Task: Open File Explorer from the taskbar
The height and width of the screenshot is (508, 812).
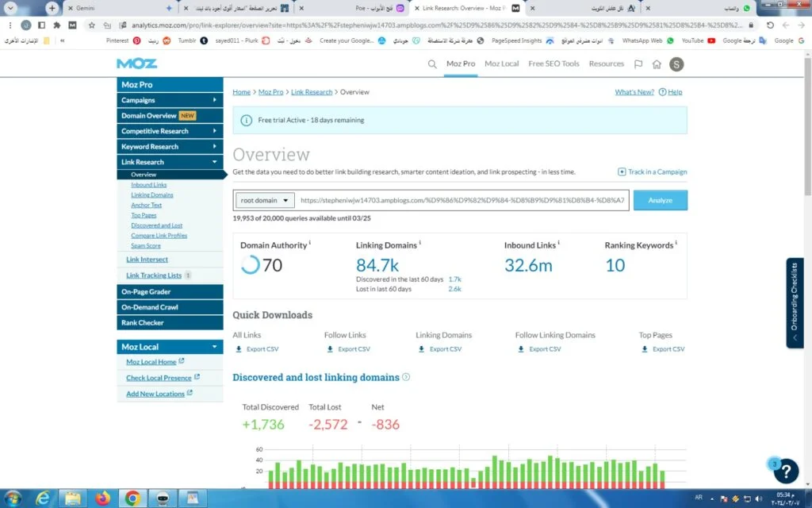Action: [72, 498]
